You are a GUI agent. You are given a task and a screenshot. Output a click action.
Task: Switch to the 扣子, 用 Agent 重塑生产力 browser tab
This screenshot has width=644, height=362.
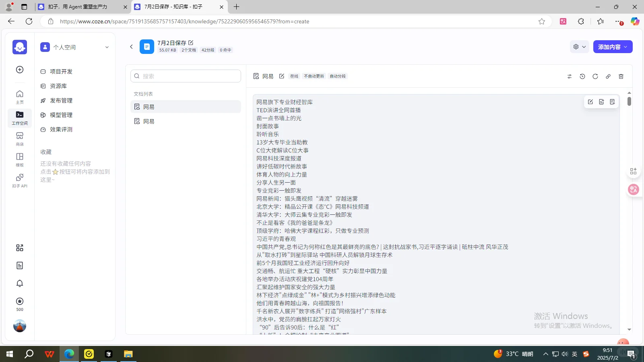click(x=83, y=7)
